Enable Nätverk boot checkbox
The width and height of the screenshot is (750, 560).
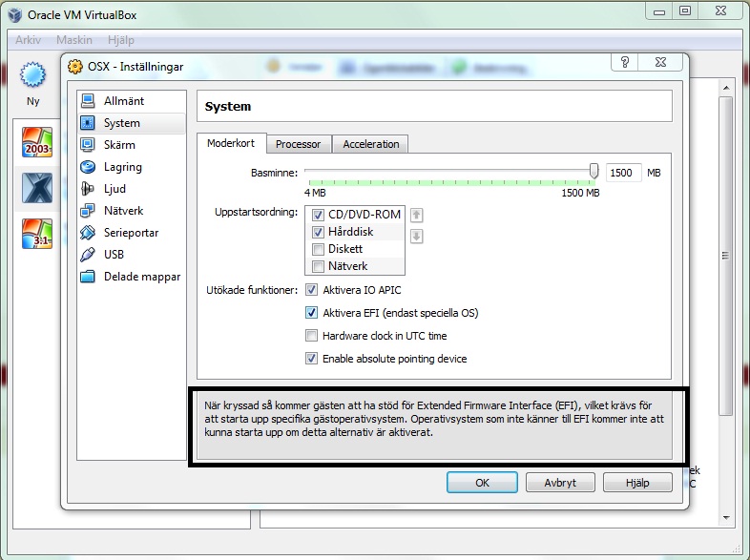point(318,266)
